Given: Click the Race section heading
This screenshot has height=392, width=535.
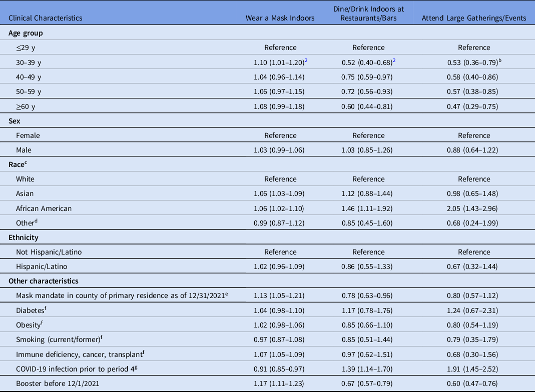Looking at the screenshot, I should [18, 164].
